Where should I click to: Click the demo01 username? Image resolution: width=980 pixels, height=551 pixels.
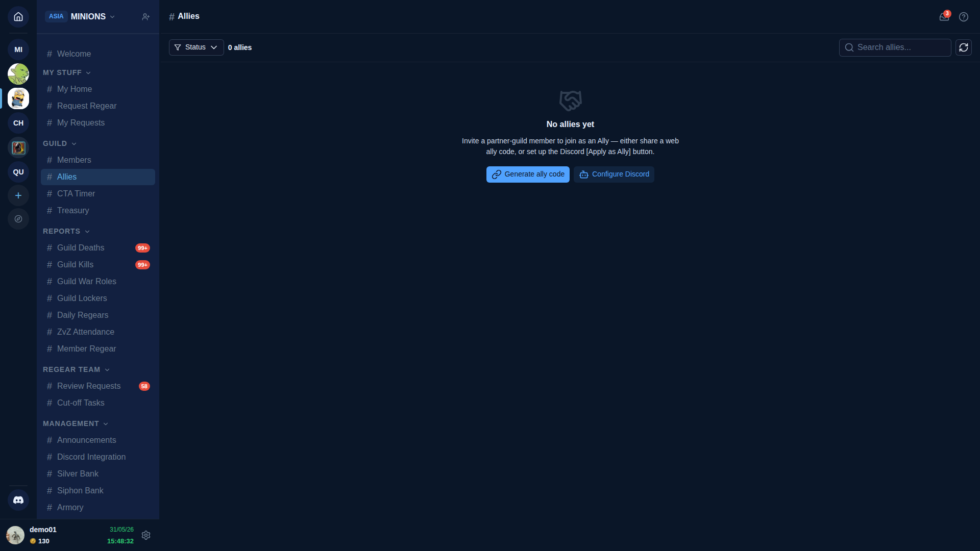tap(43, 530)
